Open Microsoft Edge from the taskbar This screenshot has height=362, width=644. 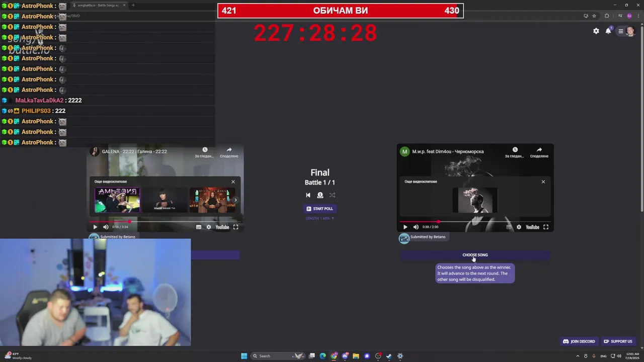tap(323, 356)
